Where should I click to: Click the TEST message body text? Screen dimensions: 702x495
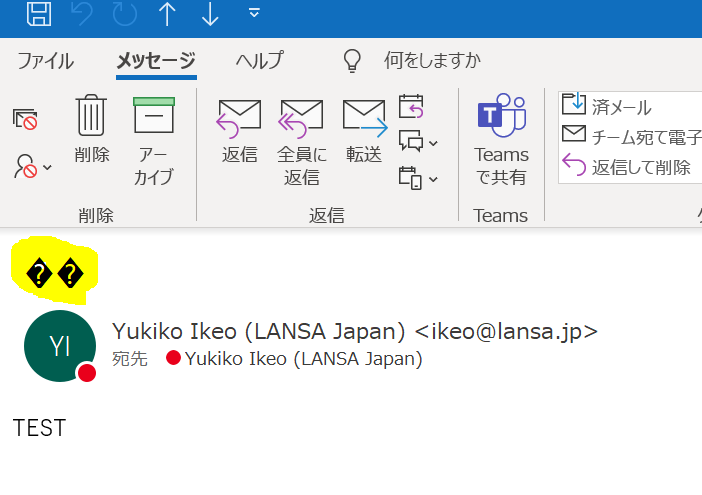(x=39, y=428)
